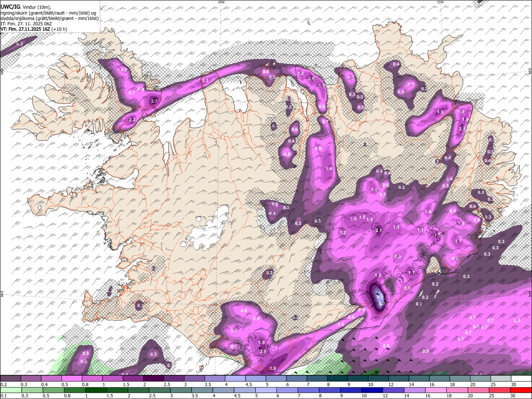532x399 pixels.
Task: Click the 2.2 precipitation value on map
Action: coord(132,120)
